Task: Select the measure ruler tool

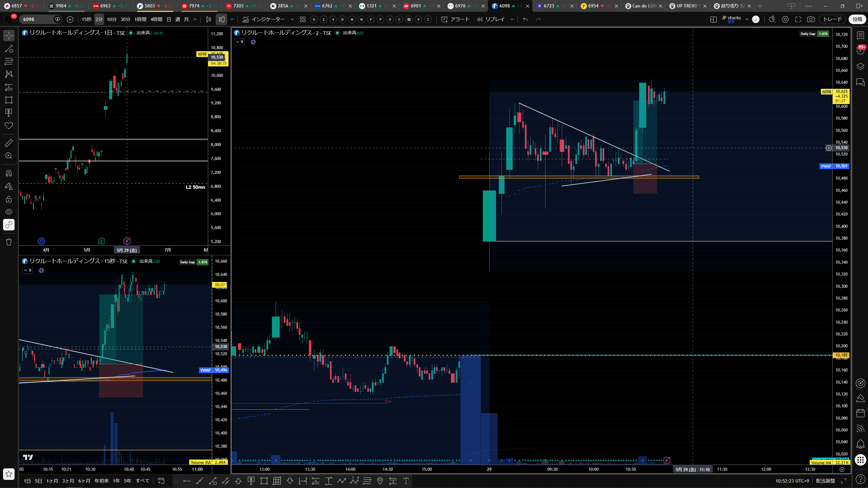Action: point(9,143)
